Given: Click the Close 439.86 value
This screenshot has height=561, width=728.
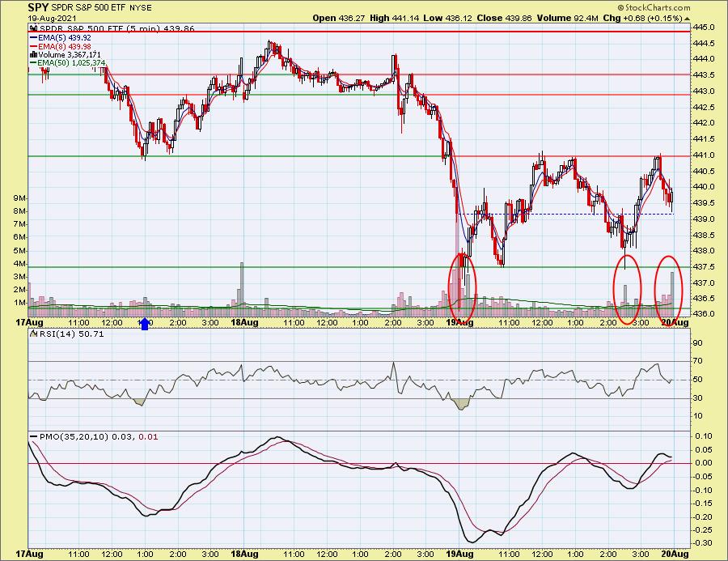Looking at the screenshot, I should coord(505,18).
